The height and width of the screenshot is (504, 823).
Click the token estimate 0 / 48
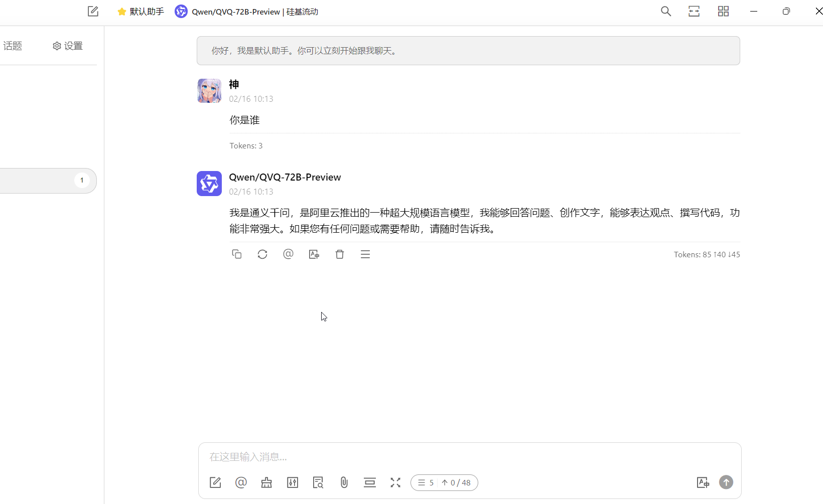pos(457,483)
